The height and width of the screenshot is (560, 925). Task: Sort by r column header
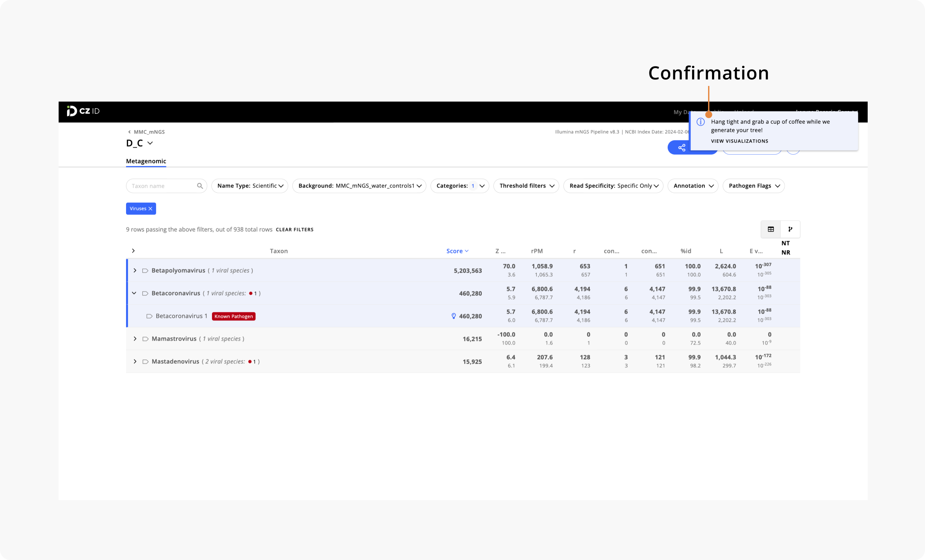coord(574,251)
